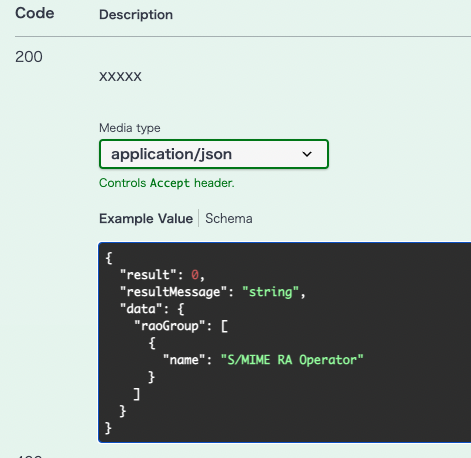Click the Description column header
This screenshot has height=458, width=471.
136,15
